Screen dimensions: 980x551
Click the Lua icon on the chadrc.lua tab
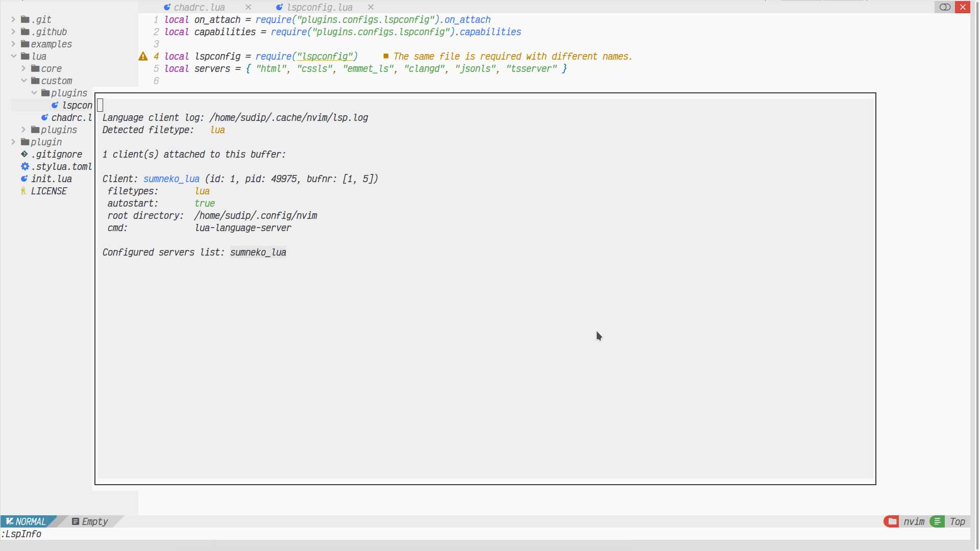tap(166, 7)
